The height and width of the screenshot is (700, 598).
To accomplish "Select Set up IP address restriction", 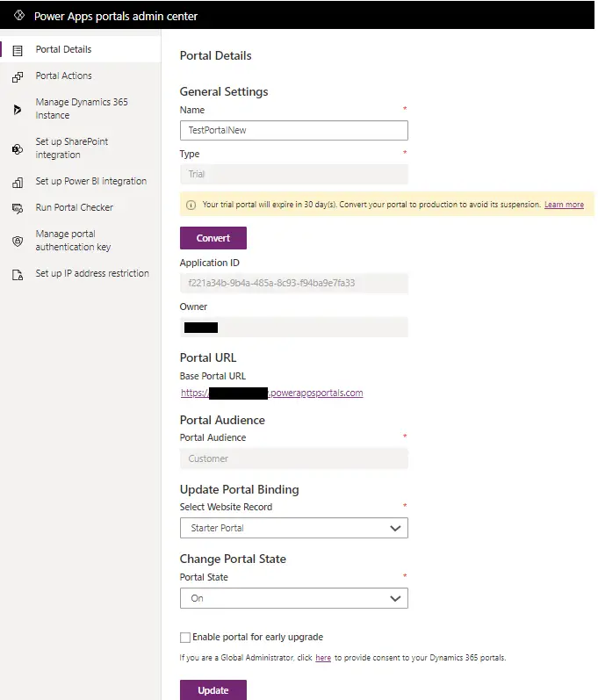I will tap(80, 273).
